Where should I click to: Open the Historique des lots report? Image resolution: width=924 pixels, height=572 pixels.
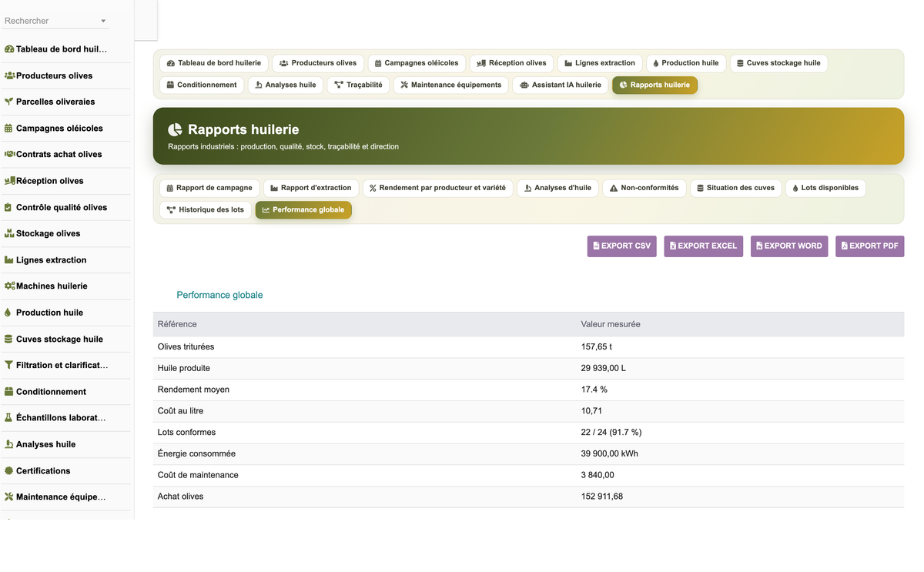[x=206, y=209]
